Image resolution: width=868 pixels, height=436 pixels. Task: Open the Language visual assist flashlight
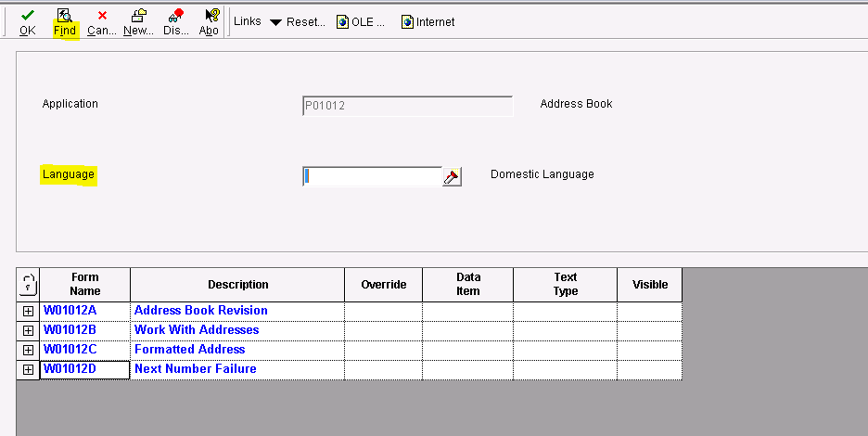(452, 176)
